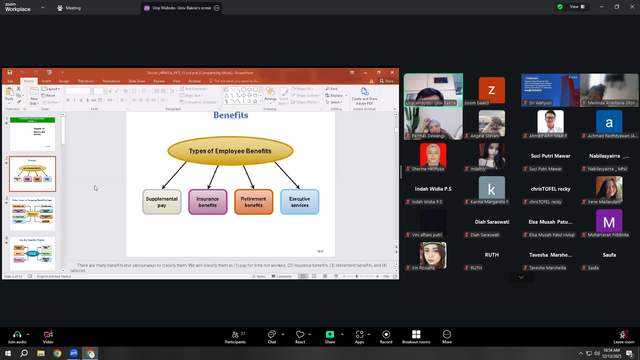
Task: Start recording with the Record icon
Action: click(386, 334)
